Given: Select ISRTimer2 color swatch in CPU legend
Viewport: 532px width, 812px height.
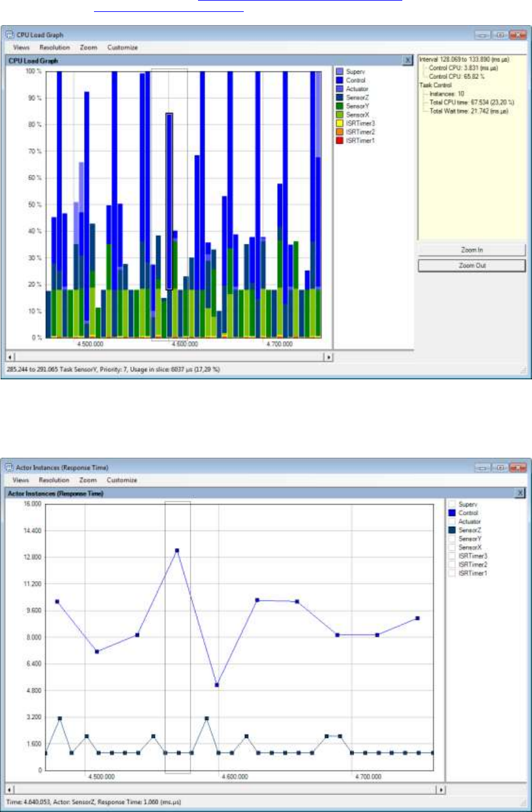Looking at the screenshot, I should (x=339, y=133).
